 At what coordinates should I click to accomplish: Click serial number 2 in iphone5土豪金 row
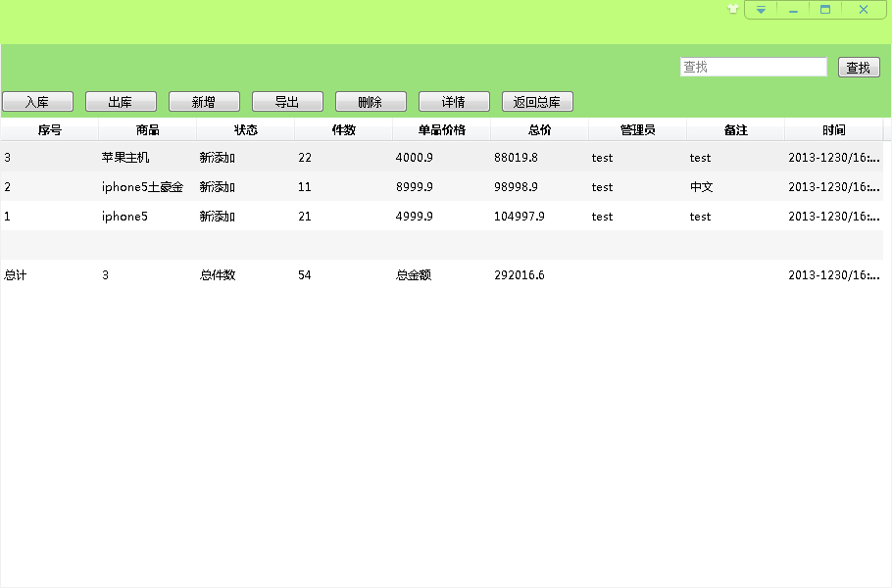(8, 187)
